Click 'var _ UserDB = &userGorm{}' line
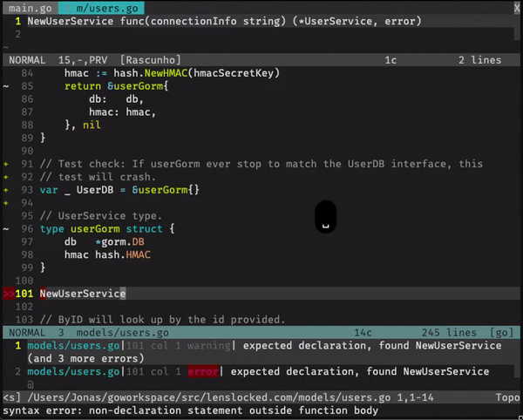523x420 pixels. 119,190
